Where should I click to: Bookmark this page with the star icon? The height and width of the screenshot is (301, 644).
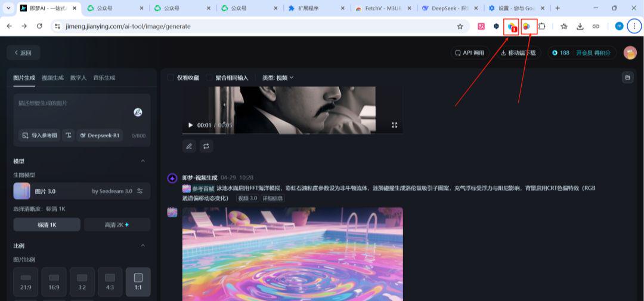point(460,26)
